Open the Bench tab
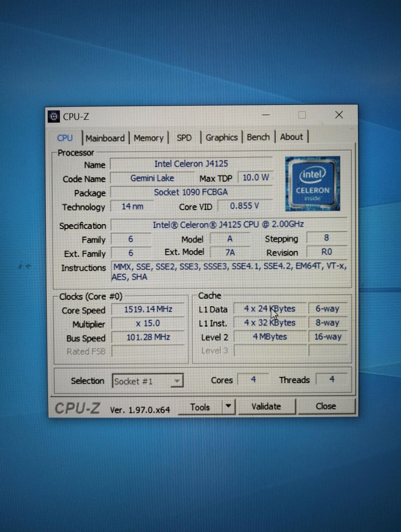Screen dimensions: 401x532 click(x=258, y=137)
